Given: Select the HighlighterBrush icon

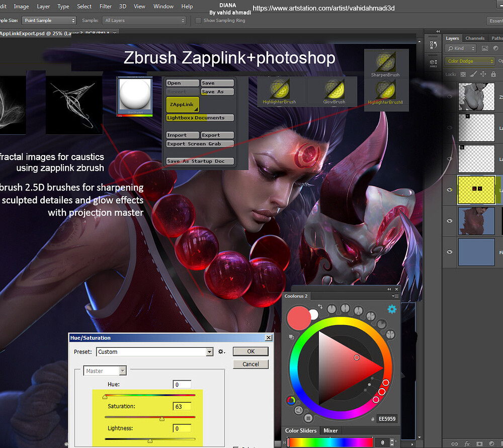Looking at the screenshot, I should coord(279,89).
